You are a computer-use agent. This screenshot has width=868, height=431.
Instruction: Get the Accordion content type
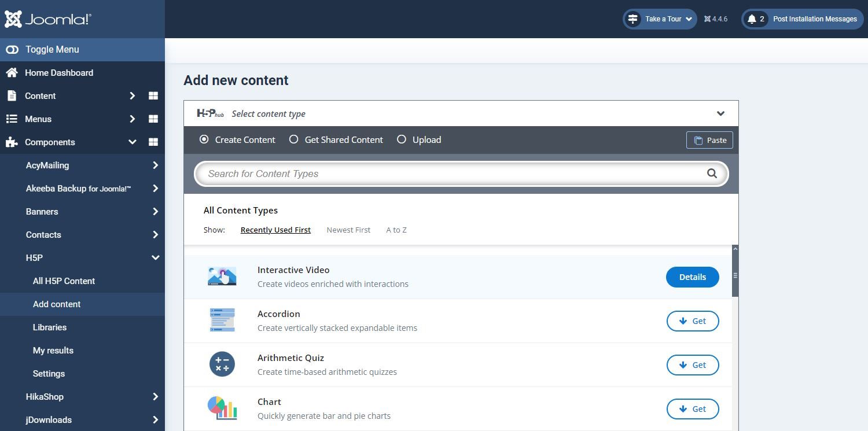point(693,321)
